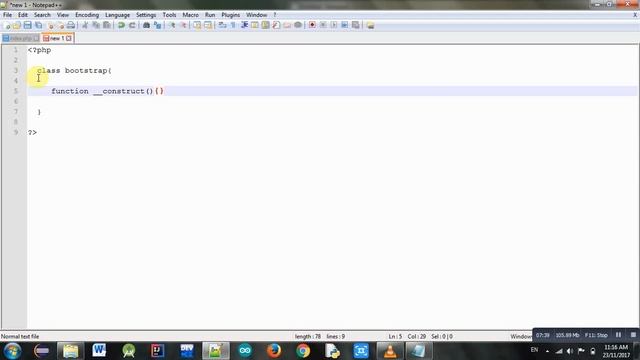
Task: Click the X at the menu bar's right end
Action: 635,15
